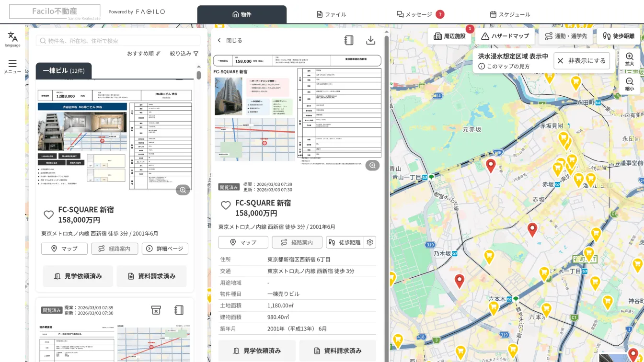The height and width of the screenshot is (362, 644).
Task: Click yellow shop marker near 永田町
Action: pos(575,83)
